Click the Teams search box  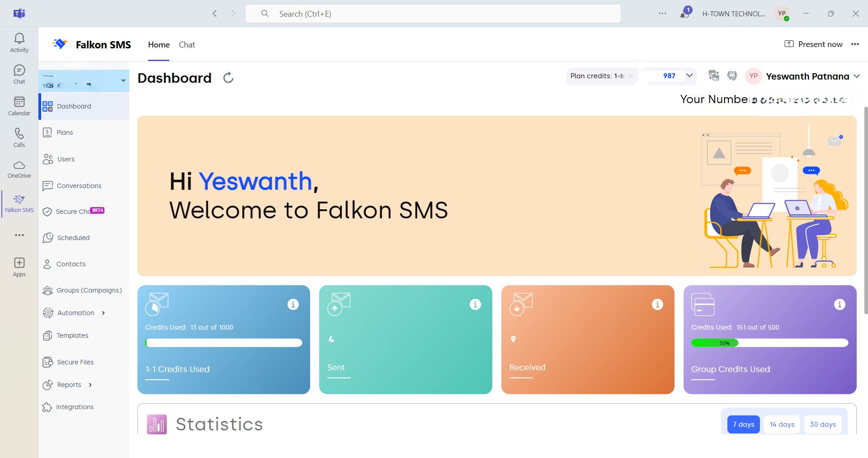point(433,14)
